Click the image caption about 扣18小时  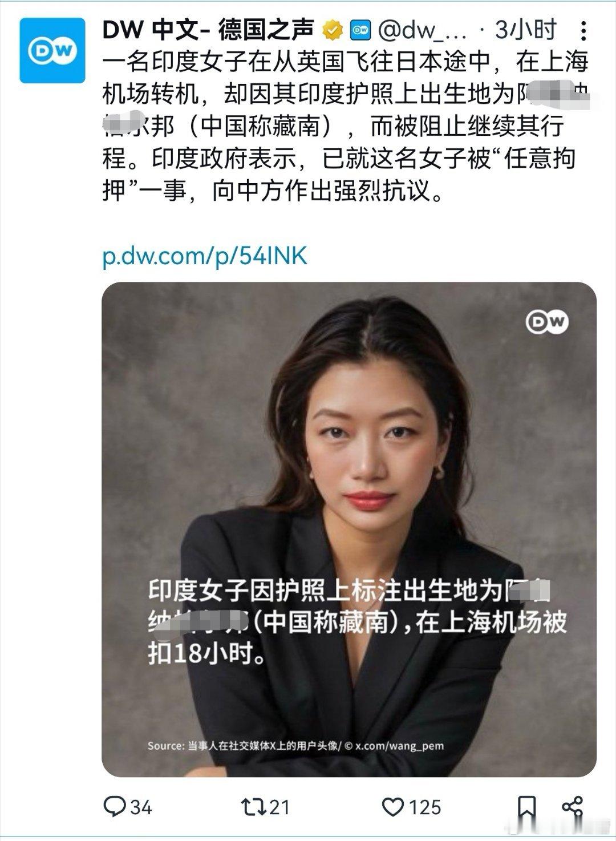pyautogui.click(x=358, y=622)
